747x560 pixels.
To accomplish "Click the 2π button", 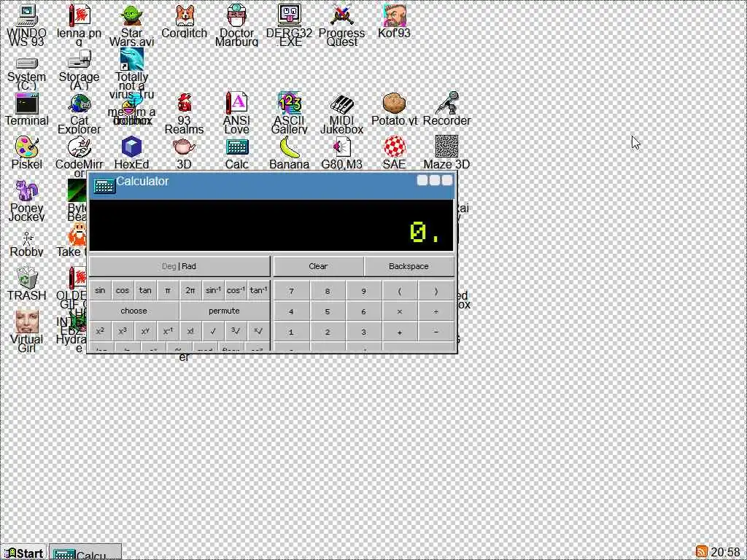I will pyautogui.click(x=190, y=290).
